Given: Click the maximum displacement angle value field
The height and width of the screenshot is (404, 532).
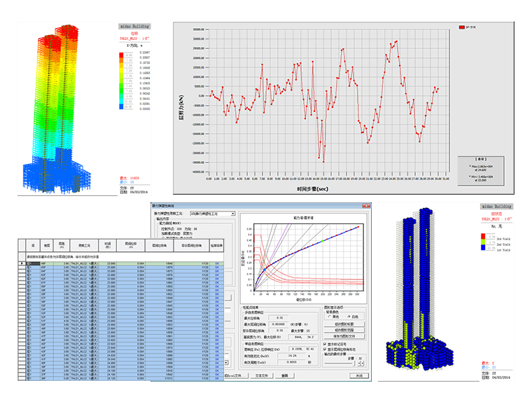Looking at the screenshot, I should point(279,318).
